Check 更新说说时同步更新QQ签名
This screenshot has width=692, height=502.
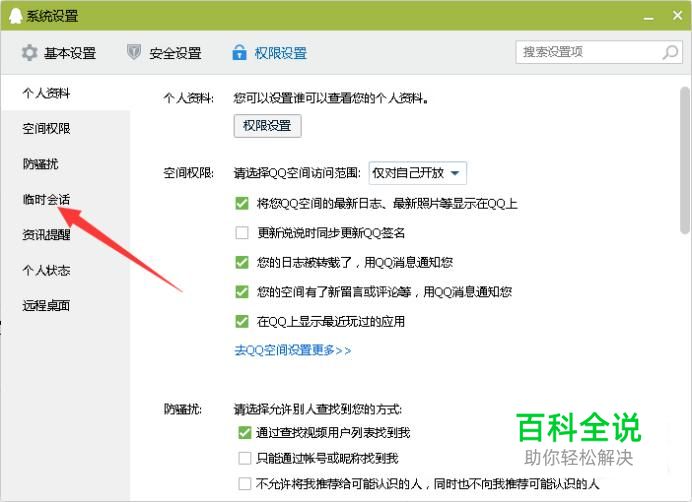coord(242,233)
